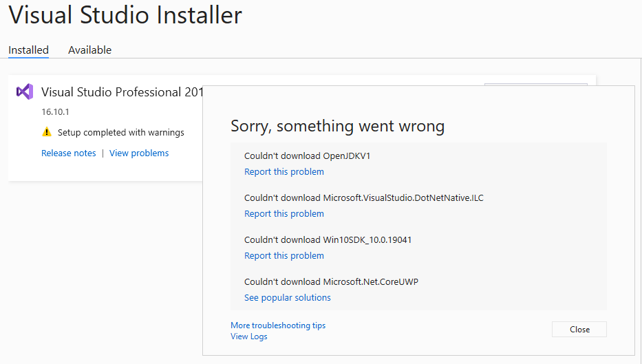This screenshot has width=642, height=364.
Task: Close the error dialog with Close button
Action: 579,329
